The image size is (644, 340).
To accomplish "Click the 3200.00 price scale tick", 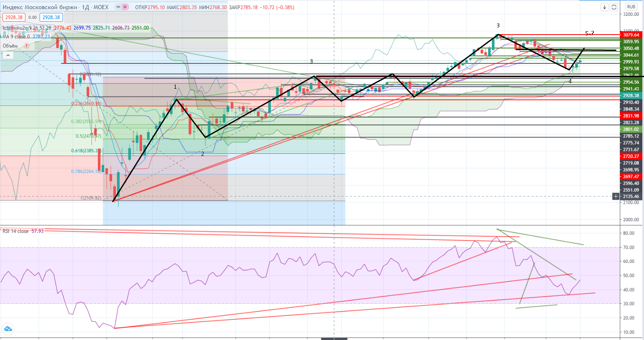I will pos(631,14).
